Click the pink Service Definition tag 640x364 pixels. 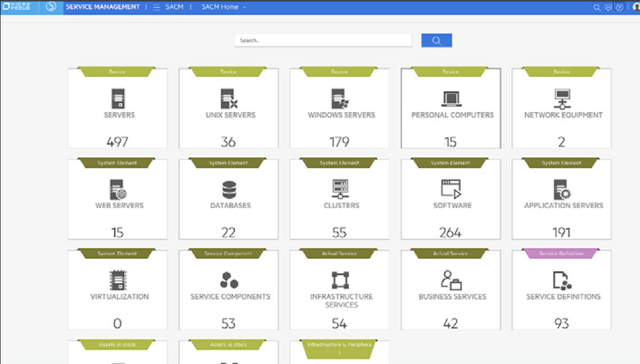(x=562, y=253)
